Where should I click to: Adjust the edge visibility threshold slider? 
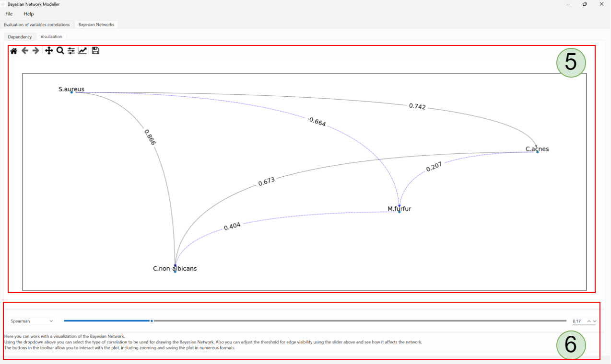click(152, 321)
